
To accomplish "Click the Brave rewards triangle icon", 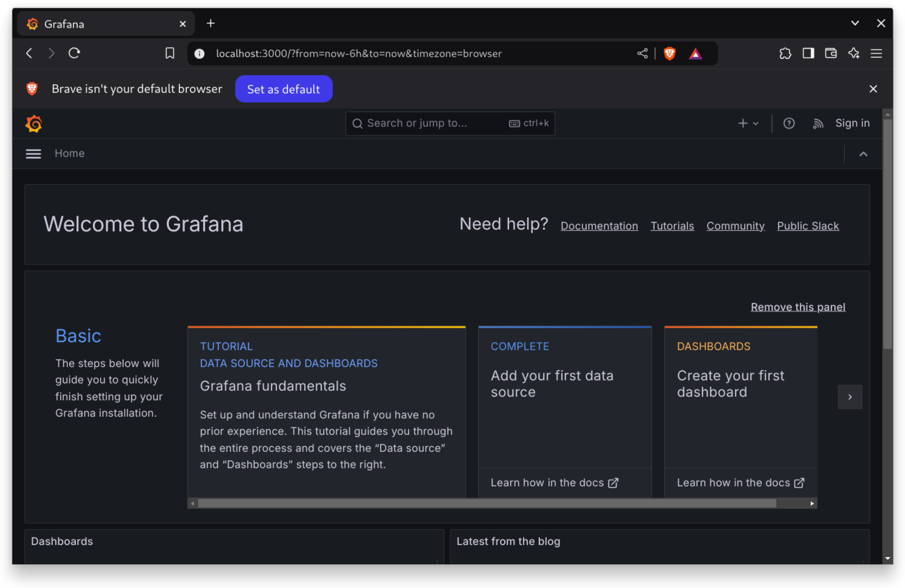I will pos(696,53).
